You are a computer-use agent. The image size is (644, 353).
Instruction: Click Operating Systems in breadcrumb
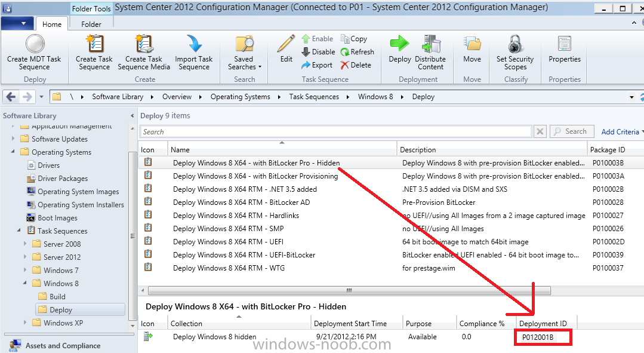click(x=241, y=97)
